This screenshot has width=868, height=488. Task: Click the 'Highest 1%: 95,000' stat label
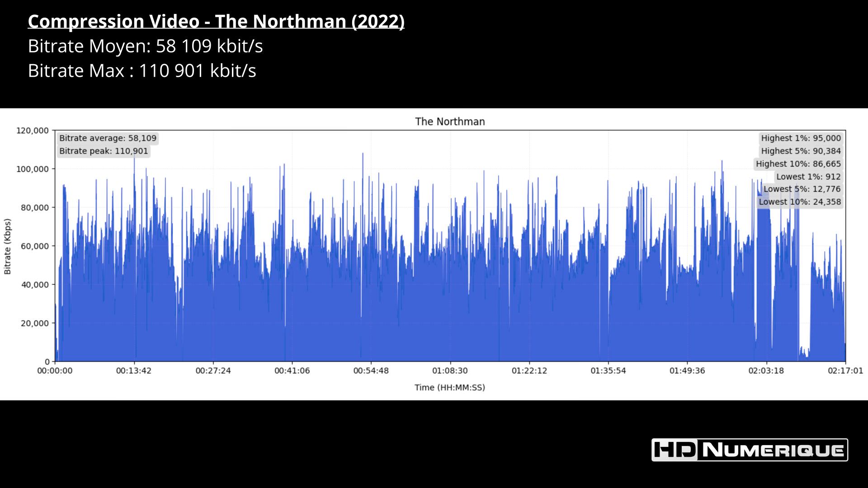(x=801, y=138)
